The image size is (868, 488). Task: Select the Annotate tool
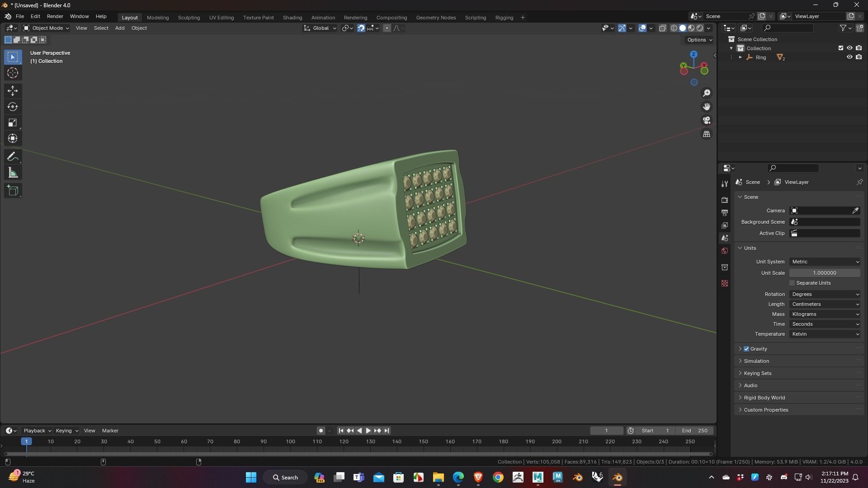[x=13, y=157]
